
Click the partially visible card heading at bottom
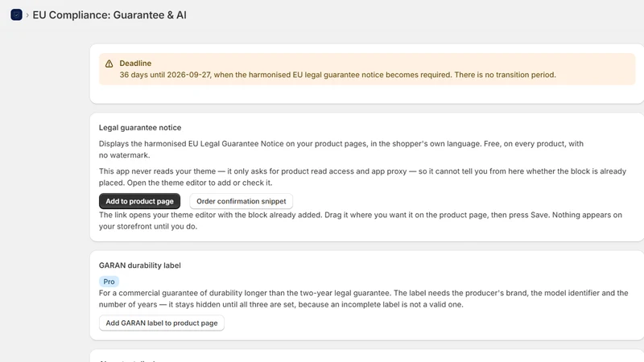coord(127,360)
